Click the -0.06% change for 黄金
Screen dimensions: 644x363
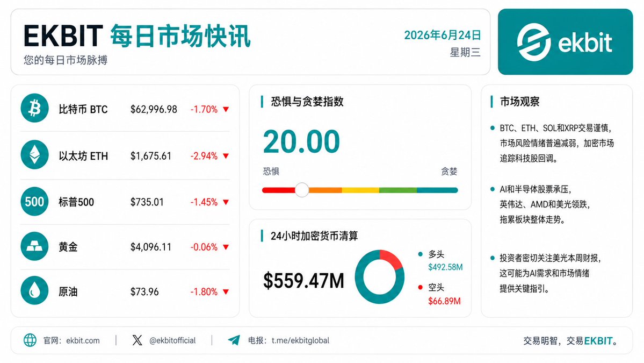[204, 247]
